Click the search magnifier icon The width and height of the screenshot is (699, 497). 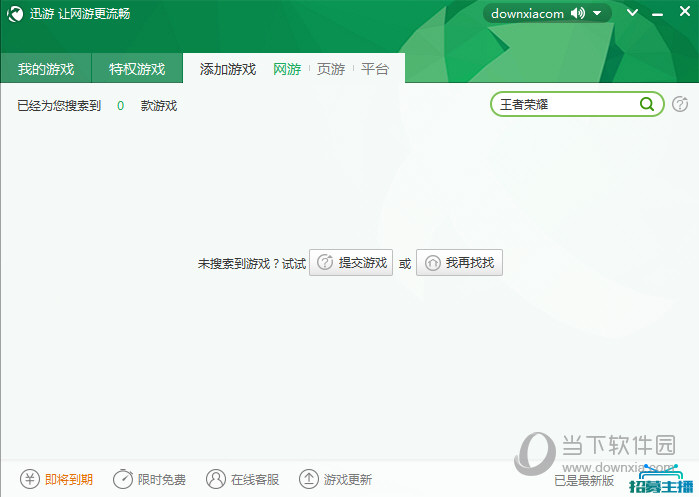pyautogui.click(x=647, y=104)
